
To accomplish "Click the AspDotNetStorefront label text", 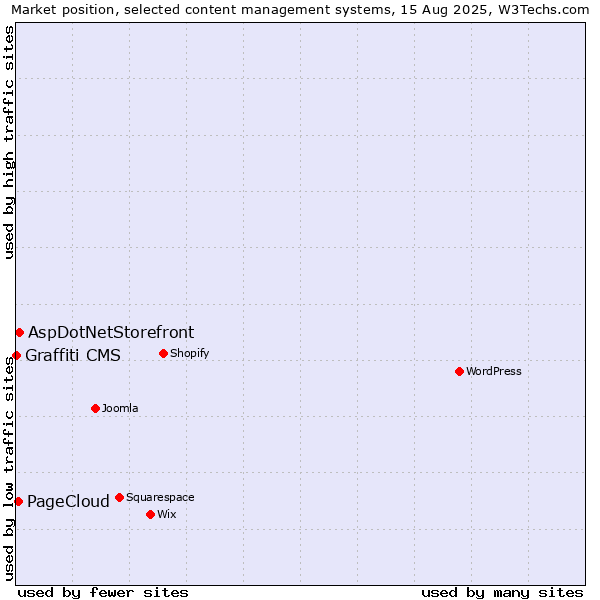I will (111, 333).
